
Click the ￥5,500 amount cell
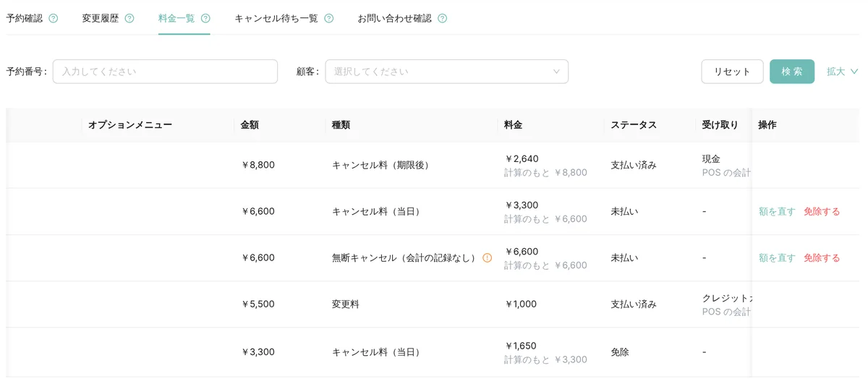258,304
